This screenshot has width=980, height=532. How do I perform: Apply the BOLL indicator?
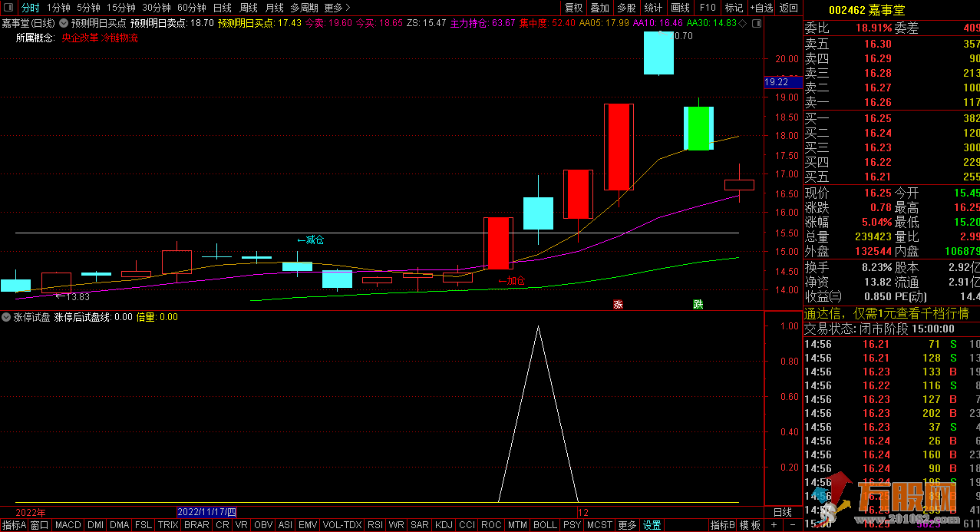(545, 525)
